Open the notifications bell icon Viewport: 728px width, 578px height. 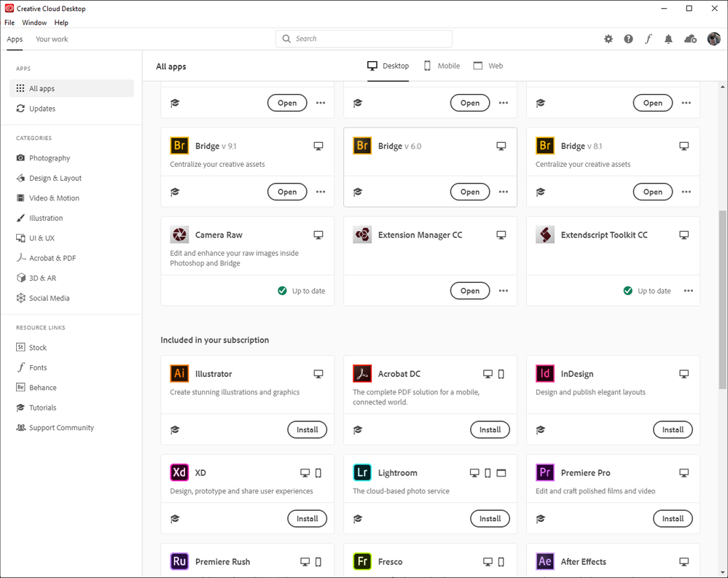[x=668, y=39]
